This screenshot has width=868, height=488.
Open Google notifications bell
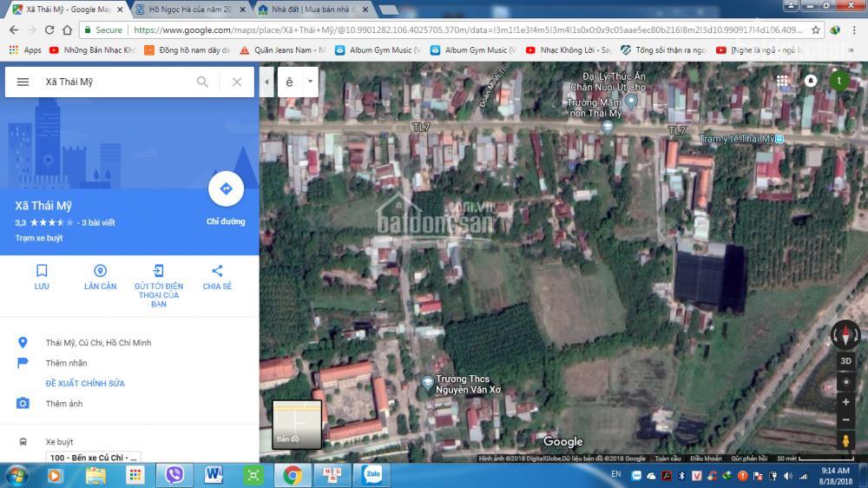(811, 81)
